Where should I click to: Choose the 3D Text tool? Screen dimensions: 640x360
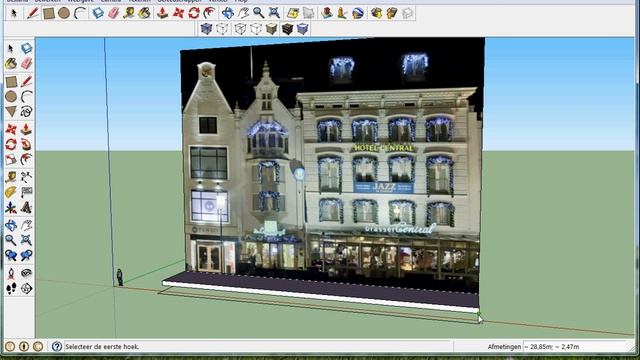(x=26, y=208)
